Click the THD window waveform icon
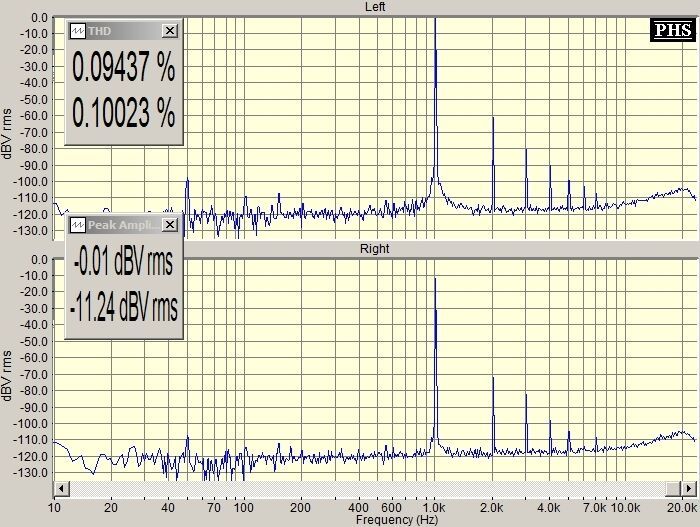The image size is (700, 527). (x=78, y=31)
